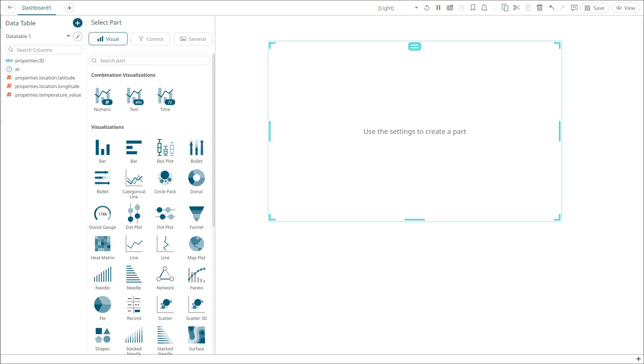Click the part's top drag handle

[415, 46]
